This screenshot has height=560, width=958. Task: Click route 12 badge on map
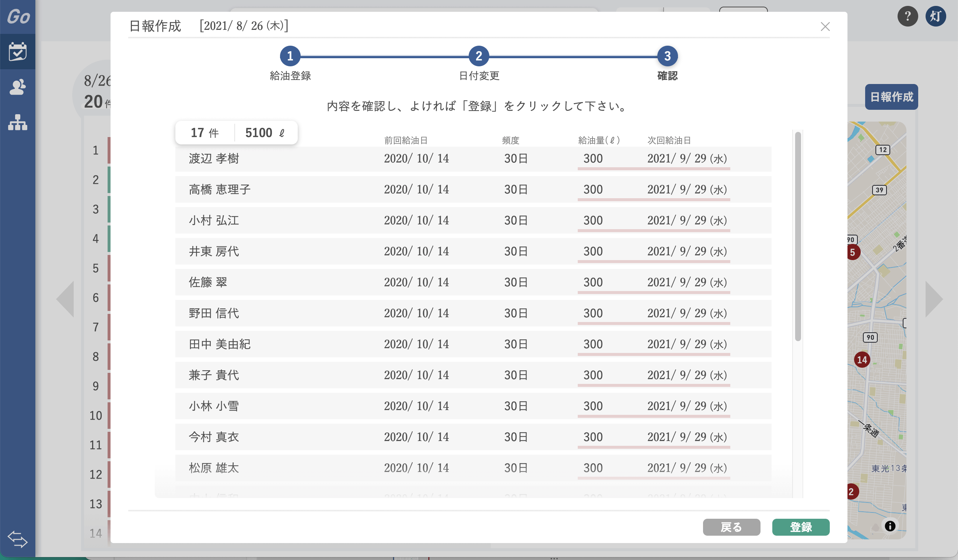pyautogui.click(x=883, y=150)
